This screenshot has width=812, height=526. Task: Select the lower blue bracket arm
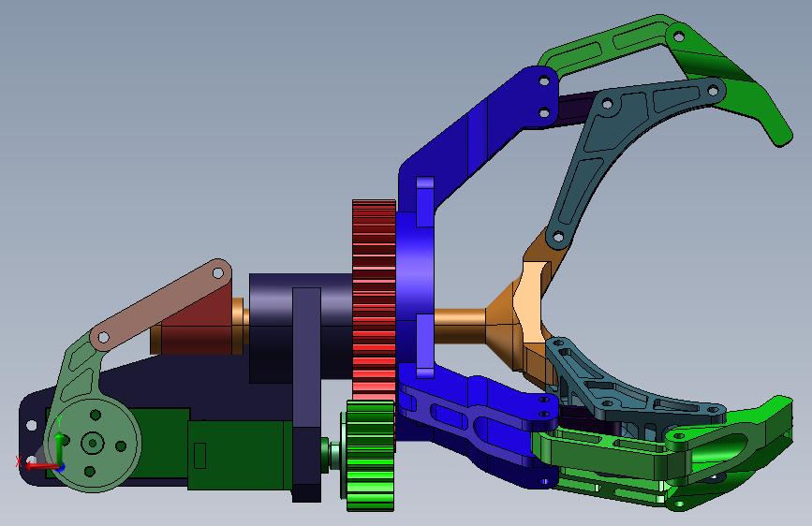(x=477, y=425)
